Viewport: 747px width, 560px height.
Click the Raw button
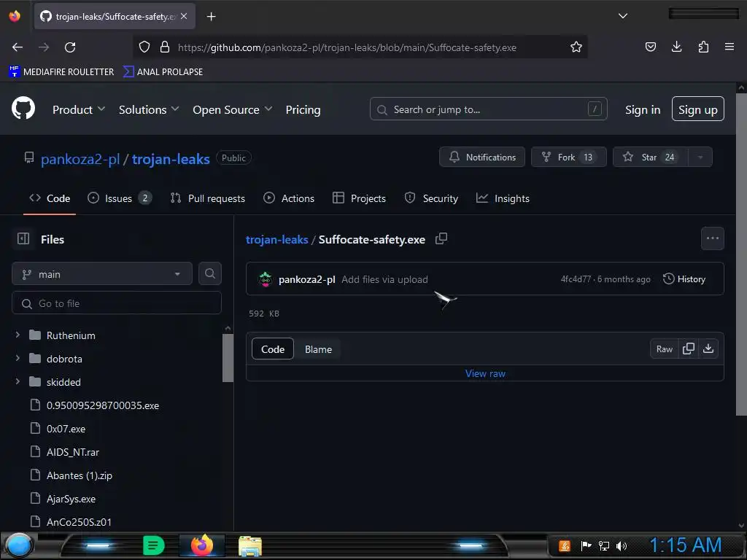coord(664,349)
